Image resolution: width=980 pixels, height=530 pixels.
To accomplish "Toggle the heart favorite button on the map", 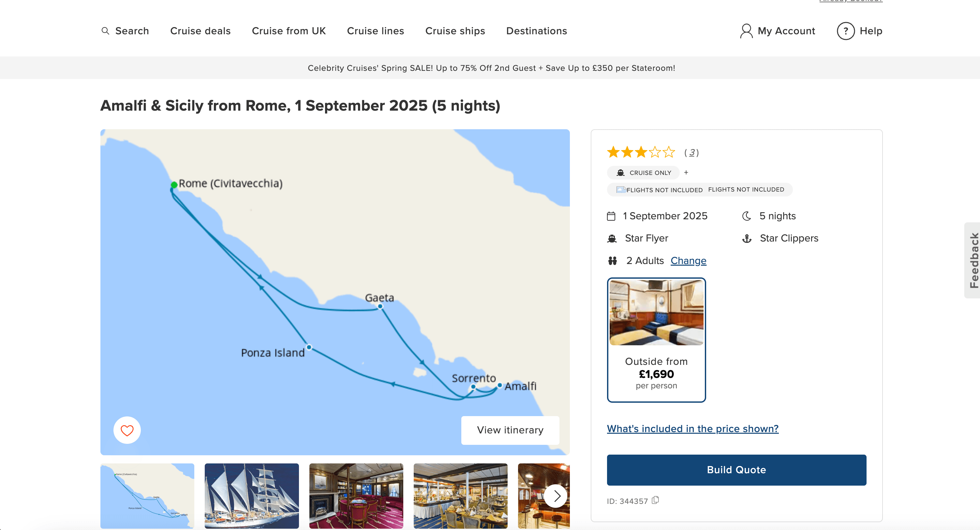I will coord(127,430).
